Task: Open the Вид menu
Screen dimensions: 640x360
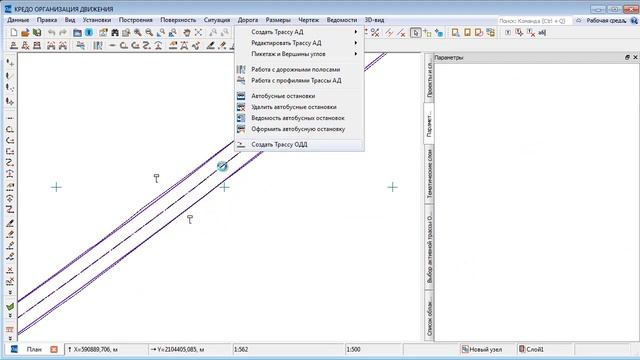Action: [70, 20]
